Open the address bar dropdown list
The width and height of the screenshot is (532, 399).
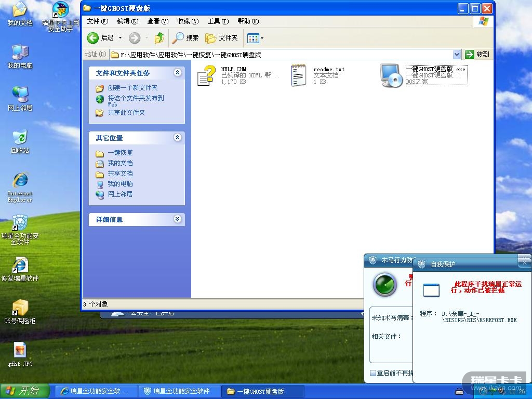pos(457,54)
